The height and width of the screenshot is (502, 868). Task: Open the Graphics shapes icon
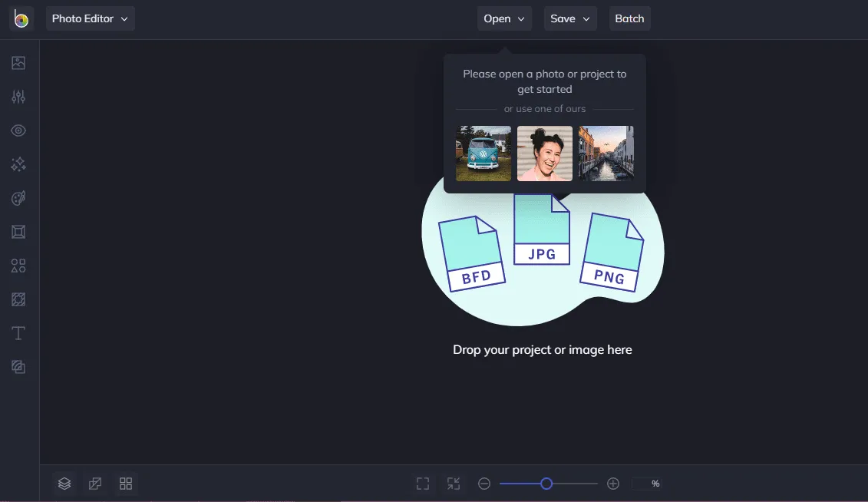point(18,266)
